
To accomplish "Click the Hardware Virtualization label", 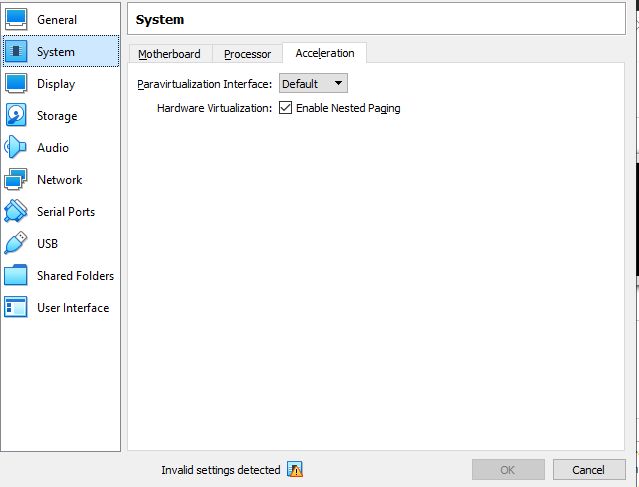I will pos(214,108).
